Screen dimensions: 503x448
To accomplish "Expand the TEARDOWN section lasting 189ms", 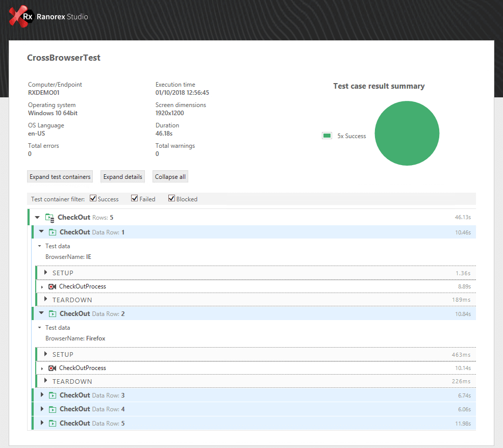I will pos(45,299).
